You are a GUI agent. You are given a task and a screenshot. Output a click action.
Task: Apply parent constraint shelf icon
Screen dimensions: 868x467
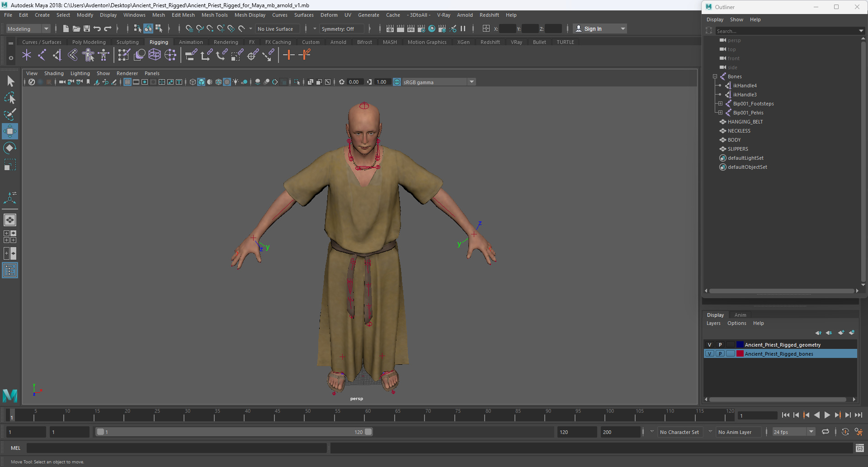[191, 55]
